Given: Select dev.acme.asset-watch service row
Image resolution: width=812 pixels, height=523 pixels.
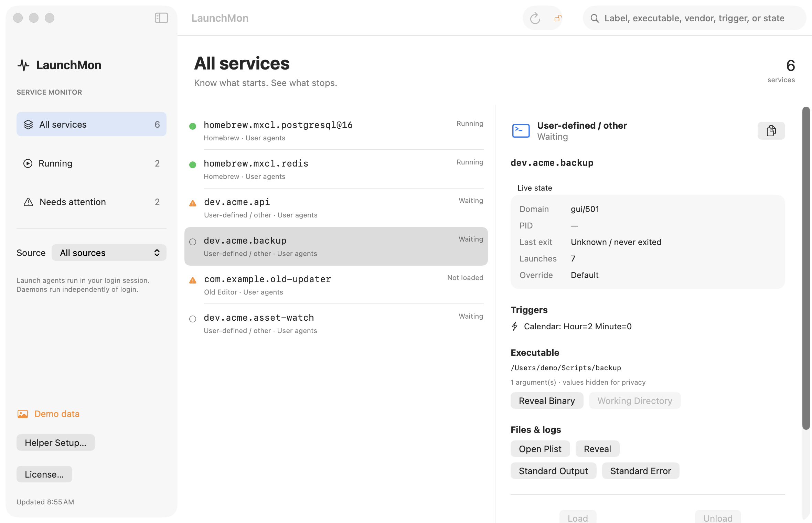Looking at the screenshot, I should (336, 323).
